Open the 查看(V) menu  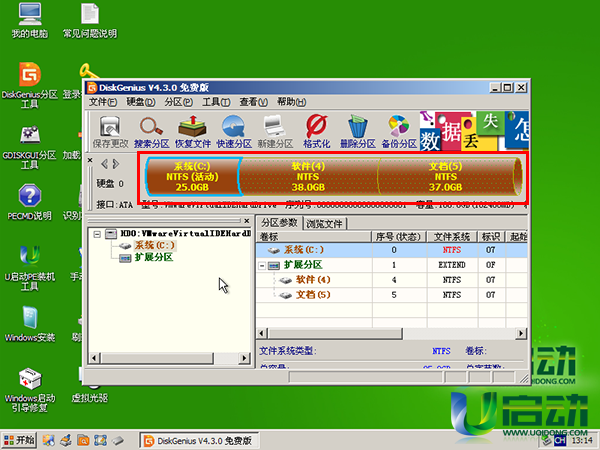(253, 102)
